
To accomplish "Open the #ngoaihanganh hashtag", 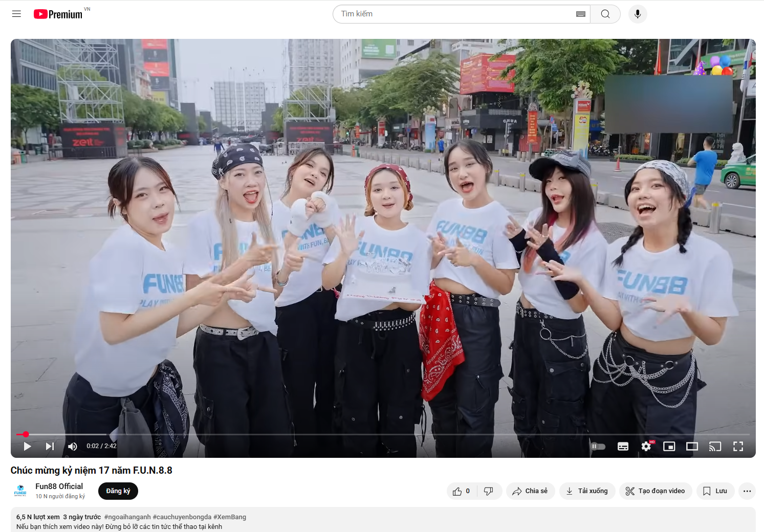I will pos(127,517).
